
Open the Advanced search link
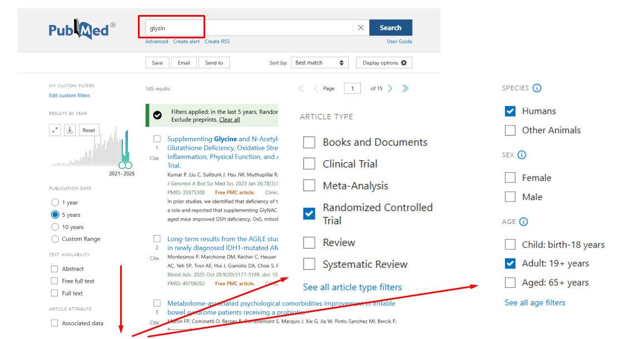click(156, 42)
